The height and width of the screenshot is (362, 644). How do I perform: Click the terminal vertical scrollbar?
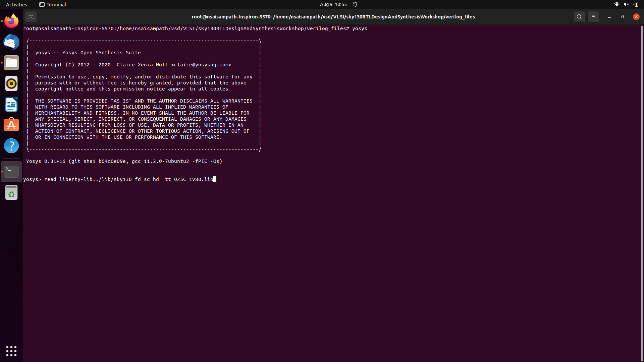(642, 191)
